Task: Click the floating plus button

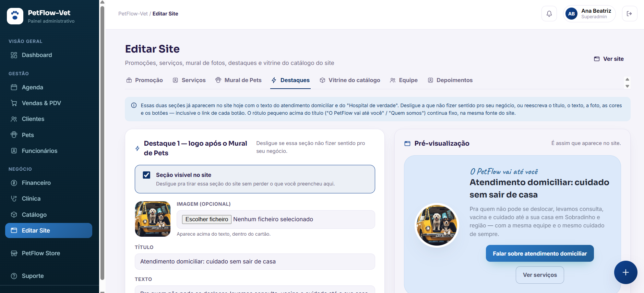Action: 625,272
